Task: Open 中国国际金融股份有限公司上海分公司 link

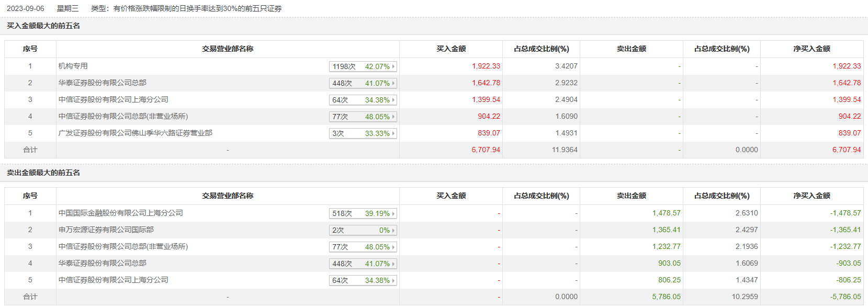Action: [x=121, y=213]
